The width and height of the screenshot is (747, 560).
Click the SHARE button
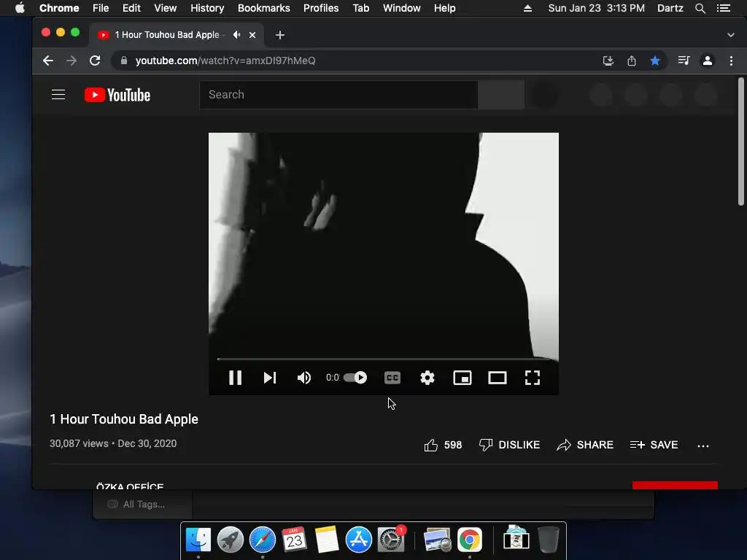pyautogui.click(x=585, y=445)
